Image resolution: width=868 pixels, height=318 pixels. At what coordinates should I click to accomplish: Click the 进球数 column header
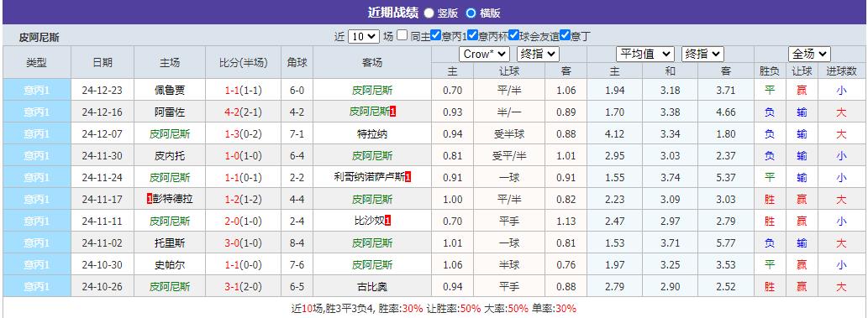tap(841, 70)
